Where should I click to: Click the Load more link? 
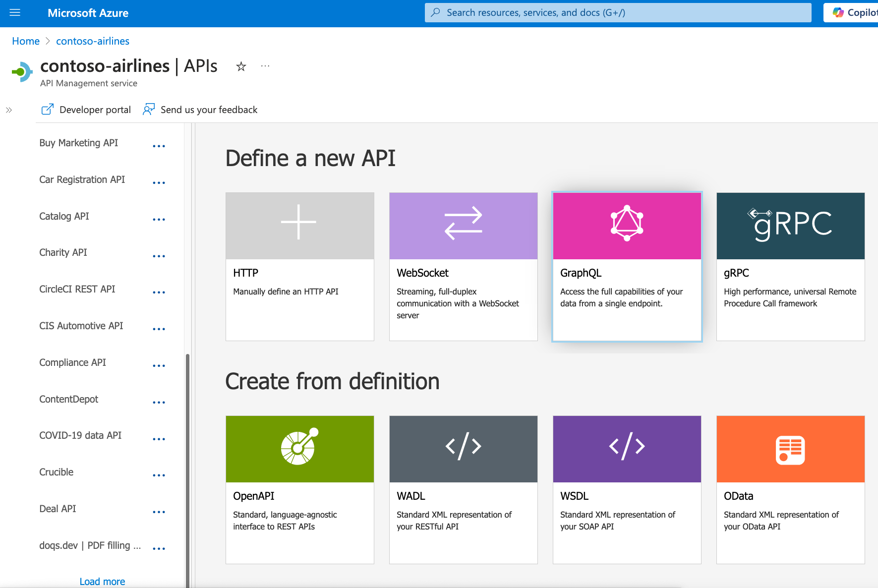tap(102, 582)
